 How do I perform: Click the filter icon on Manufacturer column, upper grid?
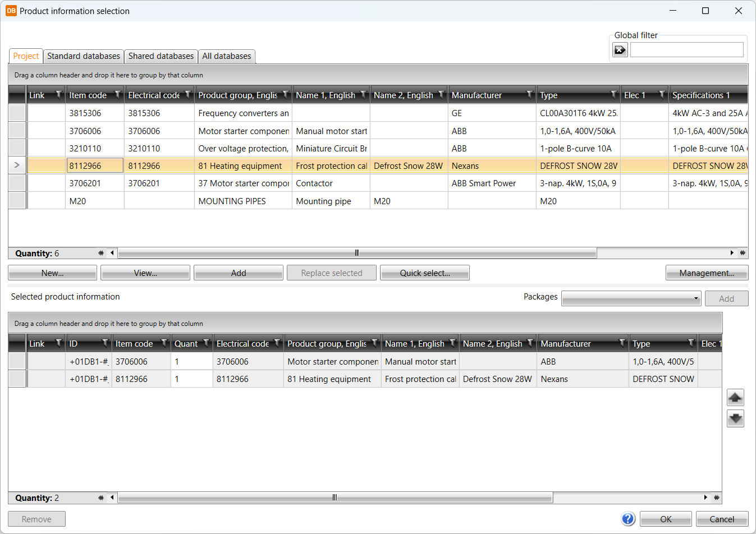pos(529,95)
